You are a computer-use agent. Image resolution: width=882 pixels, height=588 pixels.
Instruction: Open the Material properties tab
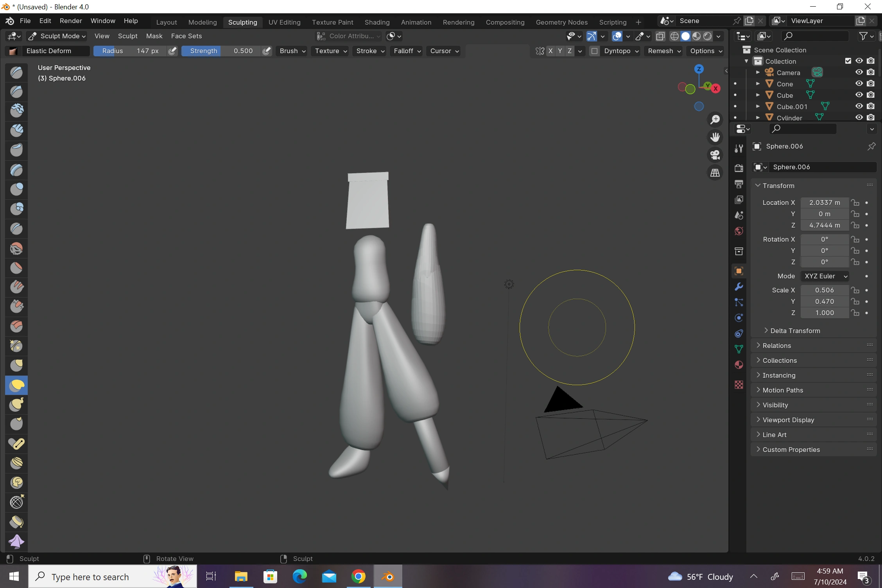739,365
